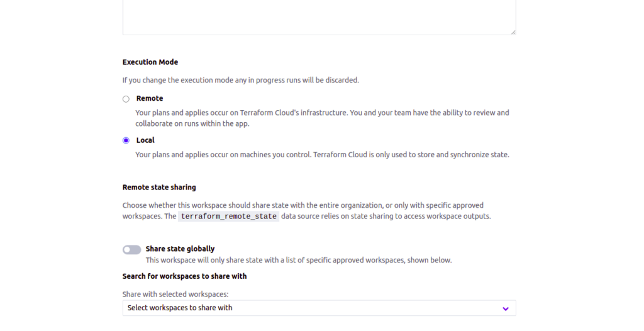Viewport: 644px width, 331px height.
Task: Click the Search for workspaces to share with heading
Action: [x=184, y=276]
